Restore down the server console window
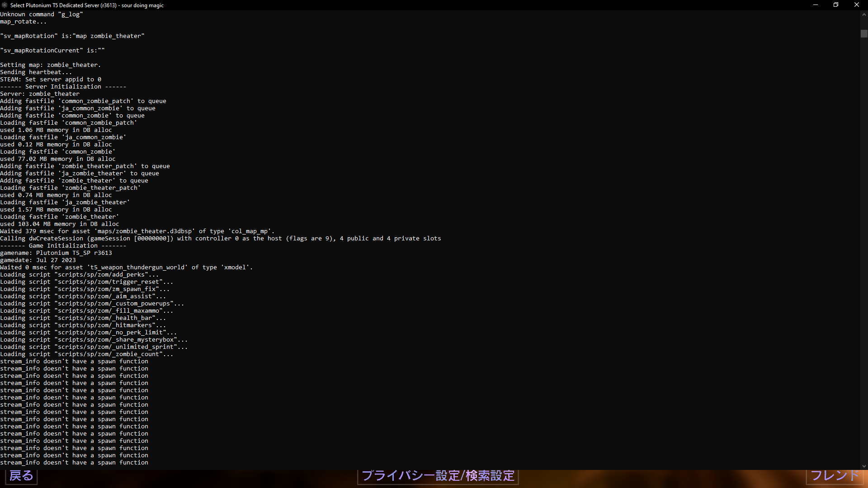This screenshot has height=488, width=868. (836, 5)
